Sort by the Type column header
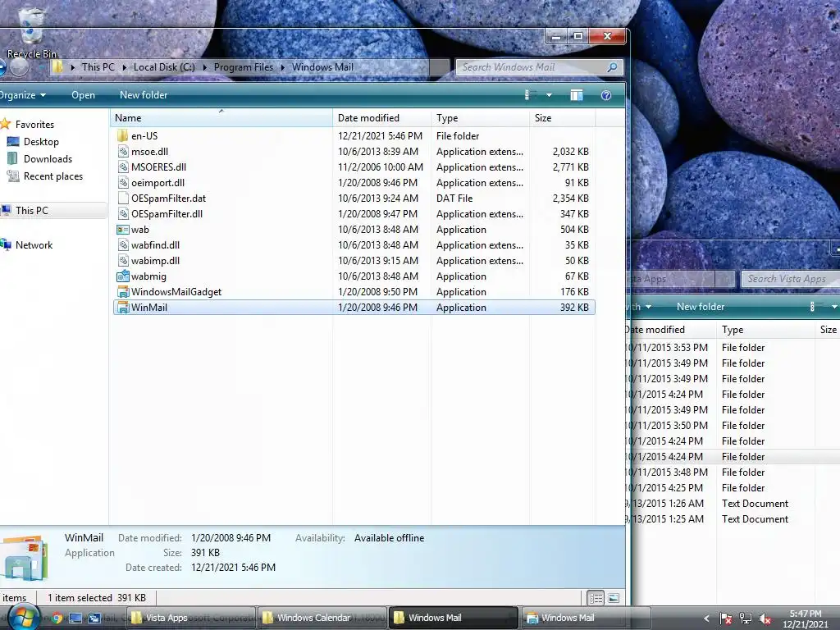This screenshot has height=630, width=840. tap(481, 118)
